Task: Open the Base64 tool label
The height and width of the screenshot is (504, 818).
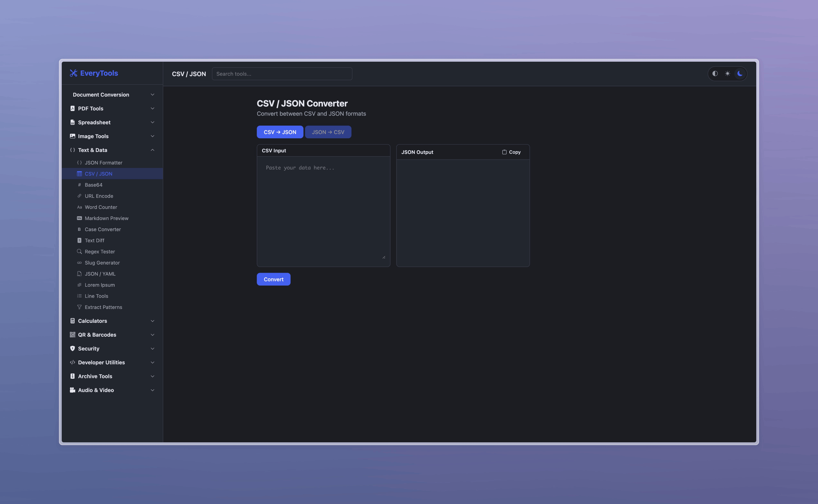Action: click(x=93, y=185)
